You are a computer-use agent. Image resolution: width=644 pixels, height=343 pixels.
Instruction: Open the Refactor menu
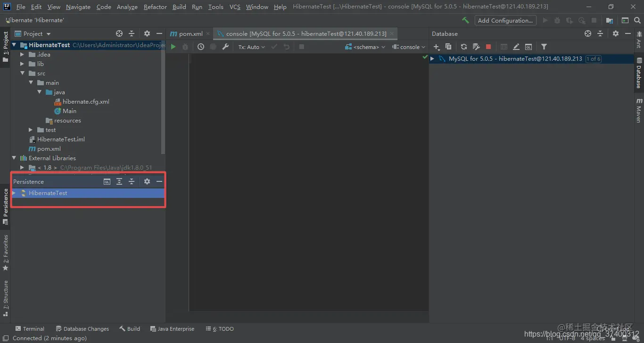pos(155,7)
